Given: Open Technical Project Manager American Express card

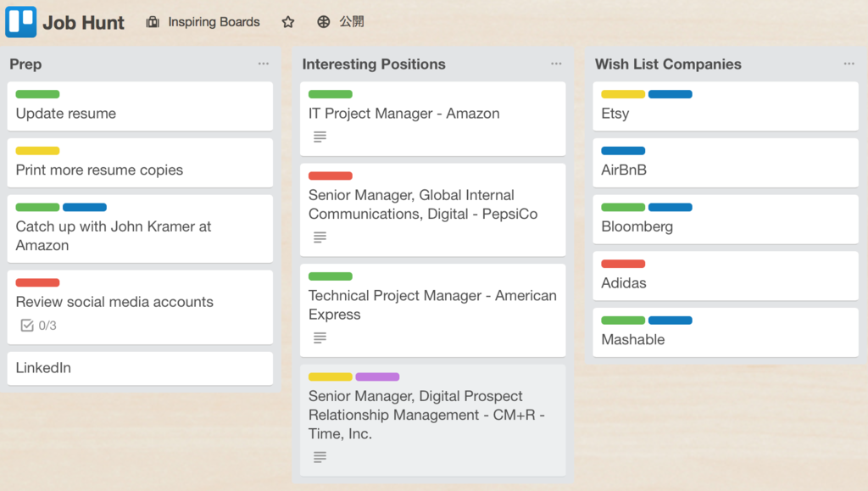Looking at the screenshot, I should pyautogui.click(x=433, y=310).
